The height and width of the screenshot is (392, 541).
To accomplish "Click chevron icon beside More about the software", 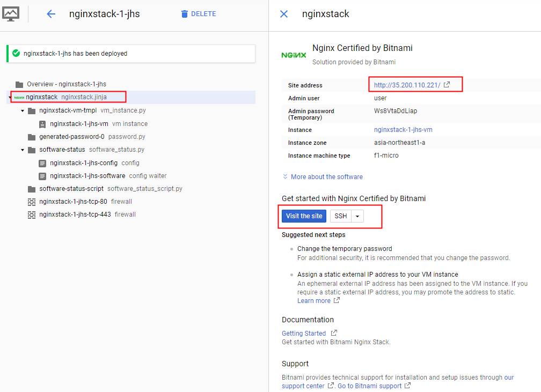I will pyautogui.click(x=285, y=176).
